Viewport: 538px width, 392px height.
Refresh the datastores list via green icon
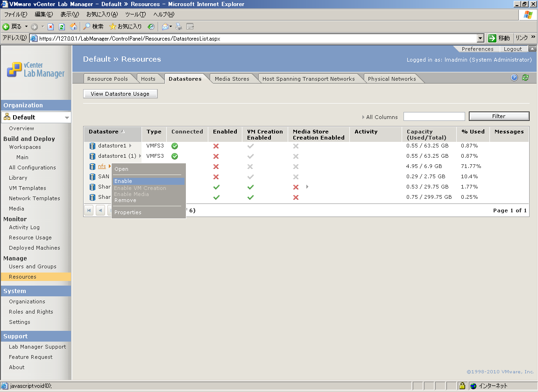(x=525, y=77)
